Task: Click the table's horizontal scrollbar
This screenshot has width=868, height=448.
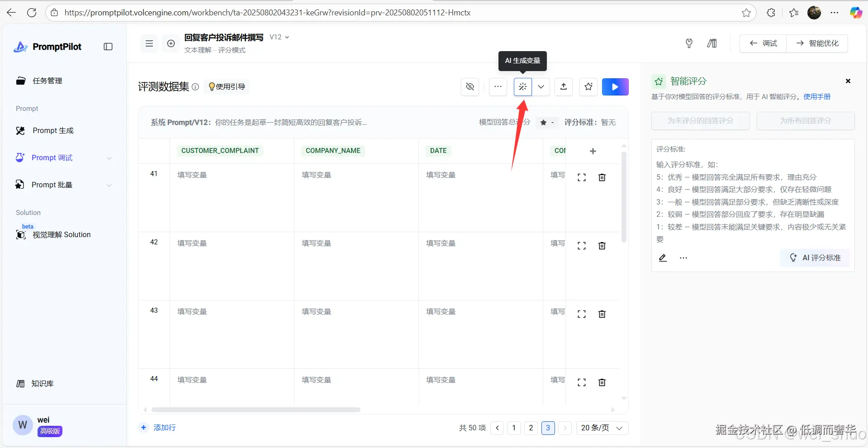Action: 256,410
